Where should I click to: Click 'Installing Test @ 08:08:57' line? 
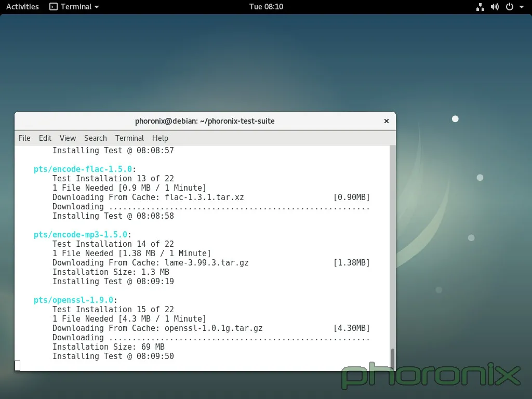pos(113,150)
